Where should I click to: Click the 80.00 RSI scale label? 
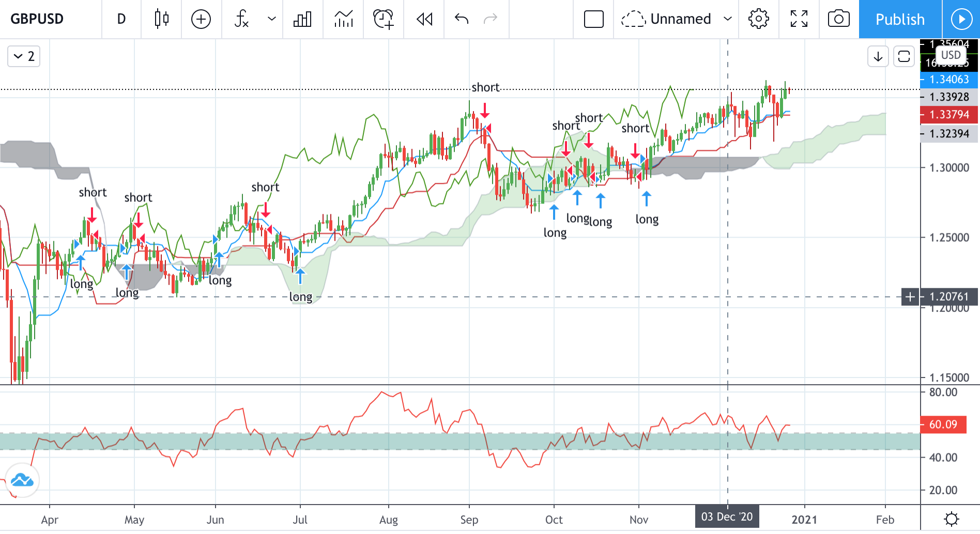click(x=943, y=392)
